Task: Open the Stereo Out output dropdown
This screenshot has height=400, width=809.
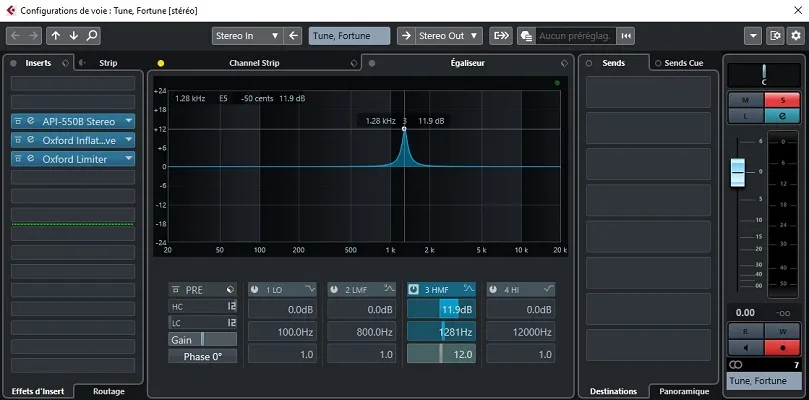Action: (x=449, y=36)
